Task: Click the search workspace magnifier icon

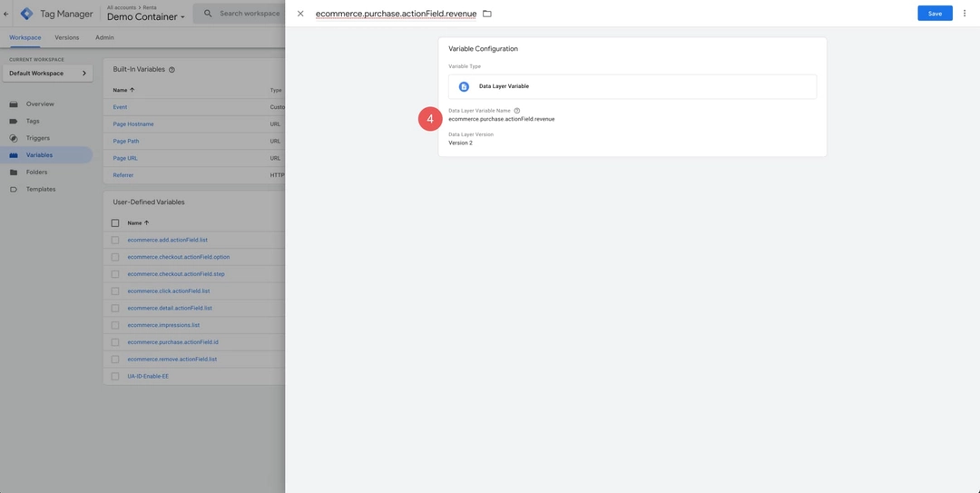Action: click(208, 13)
